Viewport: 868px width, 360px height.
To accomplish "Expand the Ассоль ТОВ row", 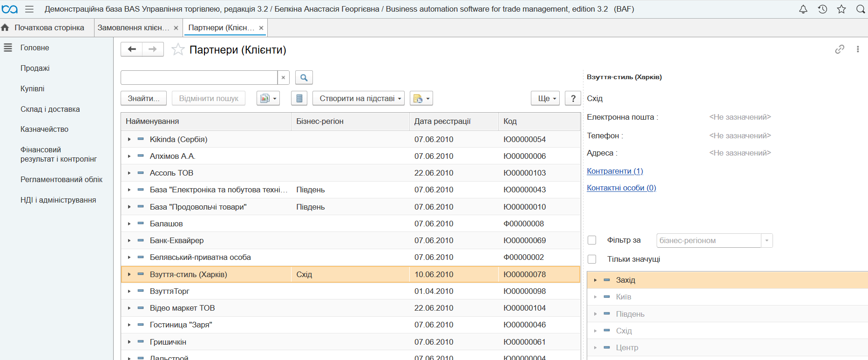I will pos(129,173).
